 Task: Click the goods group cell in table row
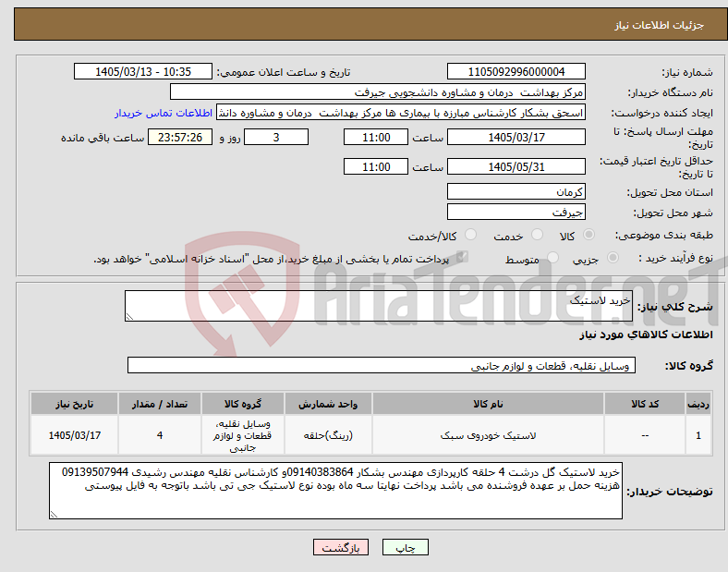(x=243, y=435)
